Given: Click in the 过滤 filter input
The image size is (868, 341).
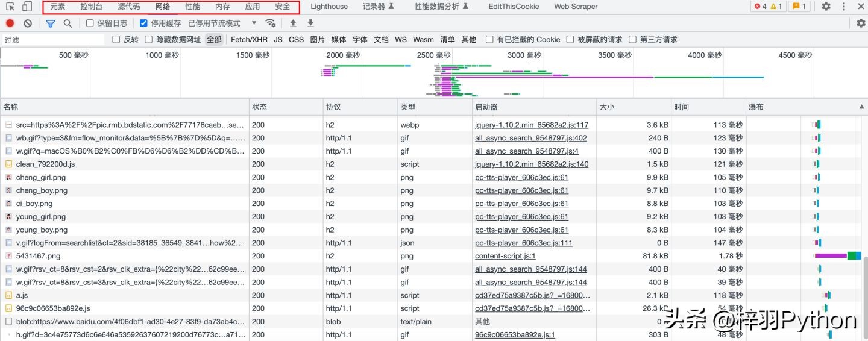Looking at the screenshot, I should pos(53,40).
